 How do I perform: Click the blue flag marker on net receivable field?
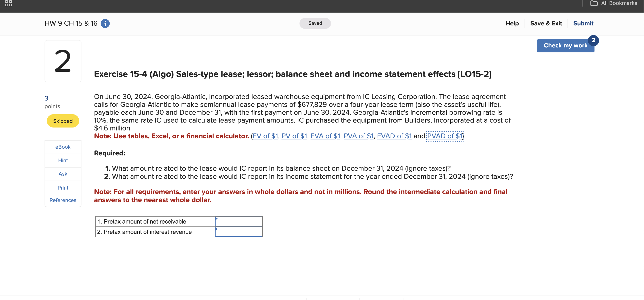pos(216,219)
